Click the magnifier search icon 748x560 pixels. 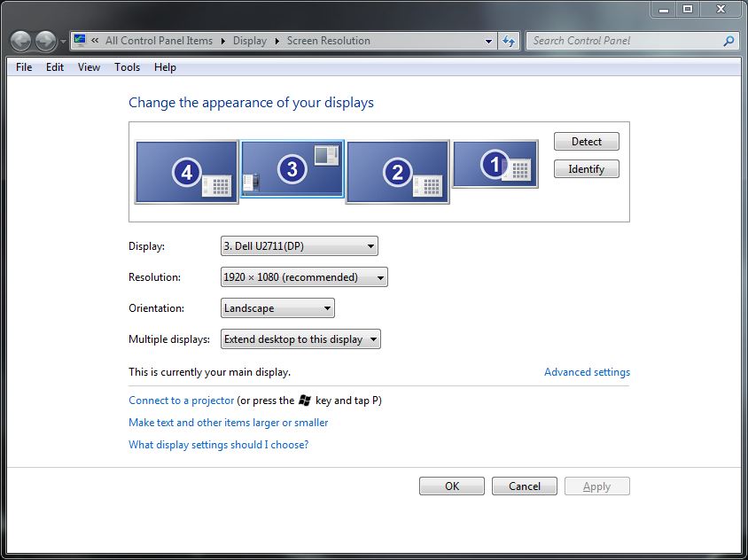[729, 41]
